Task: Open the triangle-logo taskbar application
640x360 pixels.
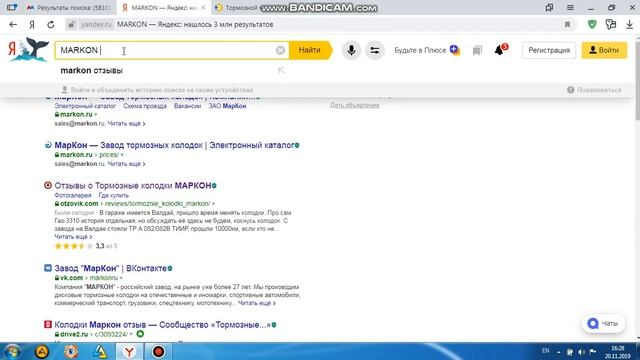Action: [x=100, y=351]
